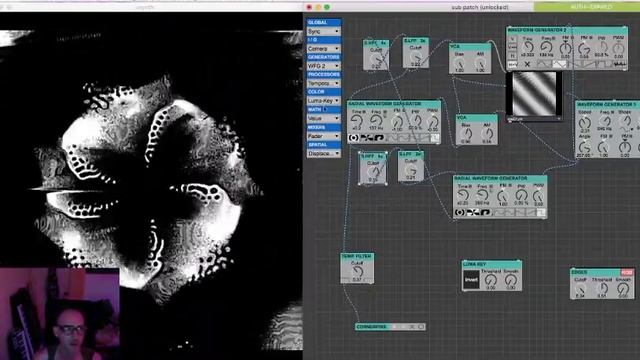Click the SPATIAL category header
The height and width of the screenshot is (360, 640).
324,144
